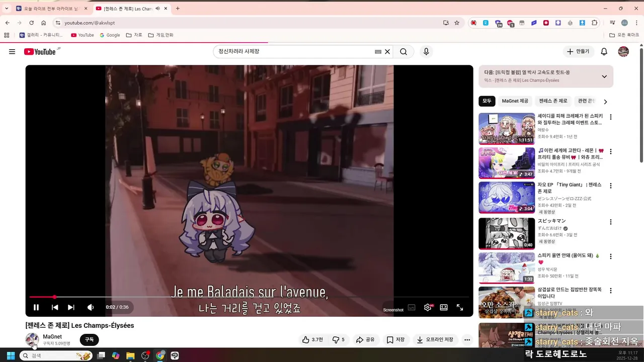Open Chrome media controls icon

[612, 23]
